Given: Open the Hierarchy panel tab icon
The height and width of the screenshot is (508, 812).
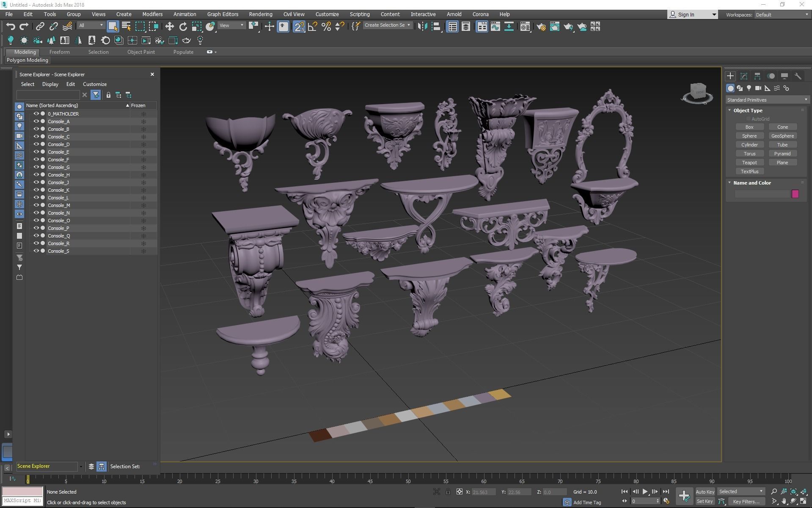Looking at the screenshot, I should tap(757, 76).
